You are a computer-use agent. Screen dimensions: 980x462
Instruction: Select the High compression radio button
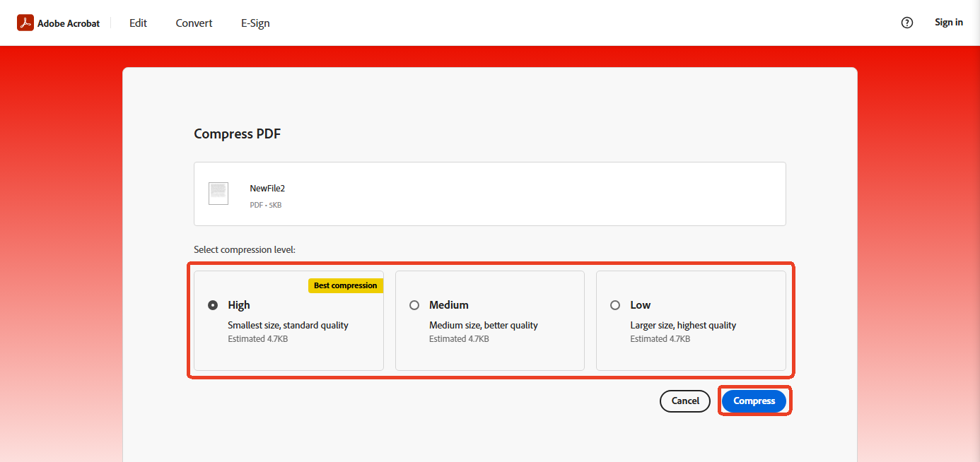pyautogui.click(x=213, y=305)
